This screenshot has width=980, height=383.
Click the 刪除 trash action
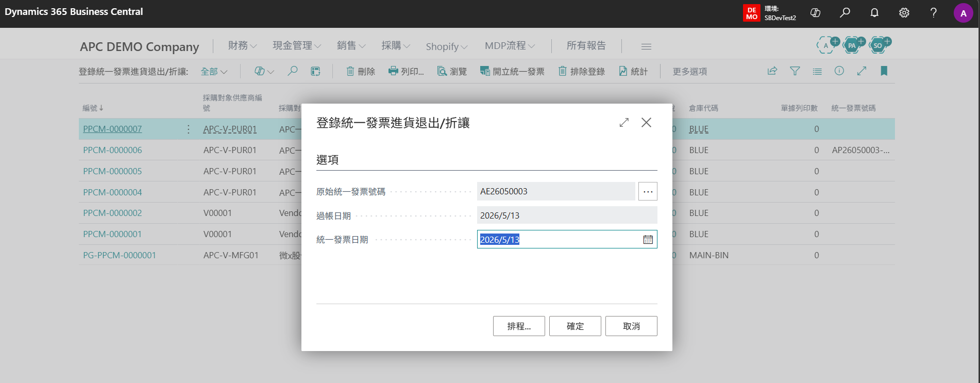coord(361,71)
